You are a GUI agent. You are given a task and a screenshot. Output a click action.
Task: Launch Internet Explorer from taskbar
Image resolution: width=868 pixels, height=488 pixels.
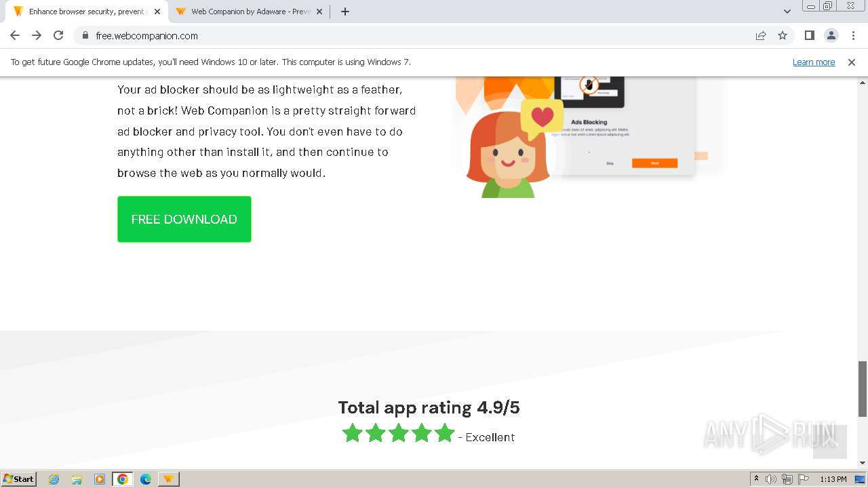(54, 479)
